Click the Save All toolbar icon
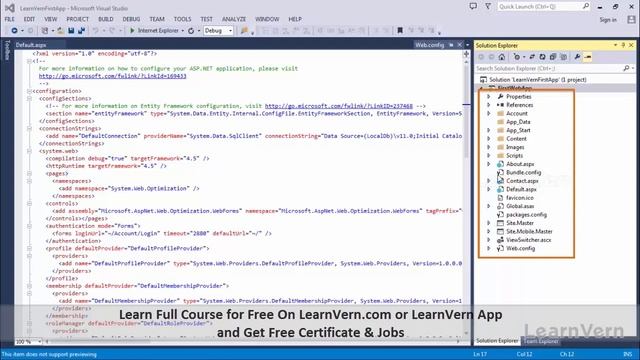Image resolution: width=640 pixels, height=360 pixels. coord(81,31)
